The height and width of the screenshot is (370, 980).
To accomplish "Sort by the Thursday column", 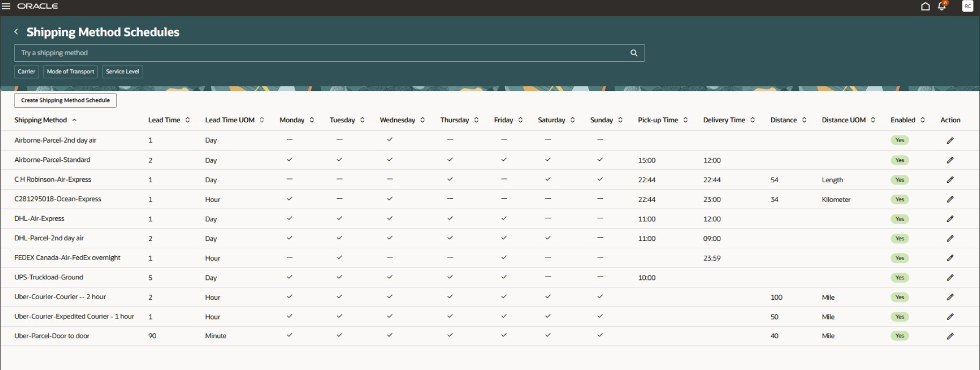I will point(476,120).
